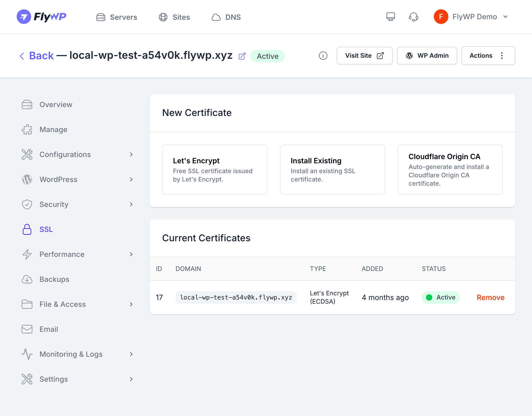Click the 'Current Certificates' heading
This screenshot has width=532, height=416.
click(x=206, y=238)
